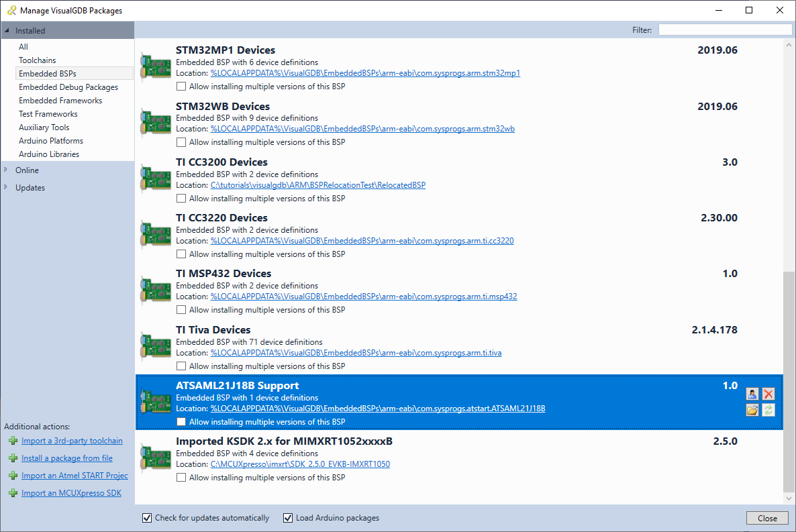Viewport: 796px width, 532px height.
Task: Click the green plus beside Import a 3rd-party toolchain
Action: click(13, 441)
